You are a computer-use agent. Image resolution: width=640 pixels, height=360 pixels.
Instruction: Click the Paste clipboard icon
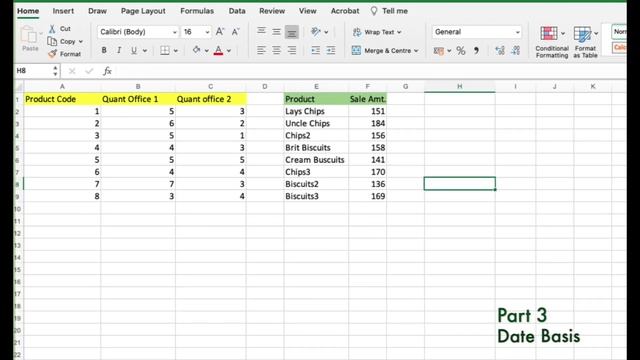29,35
